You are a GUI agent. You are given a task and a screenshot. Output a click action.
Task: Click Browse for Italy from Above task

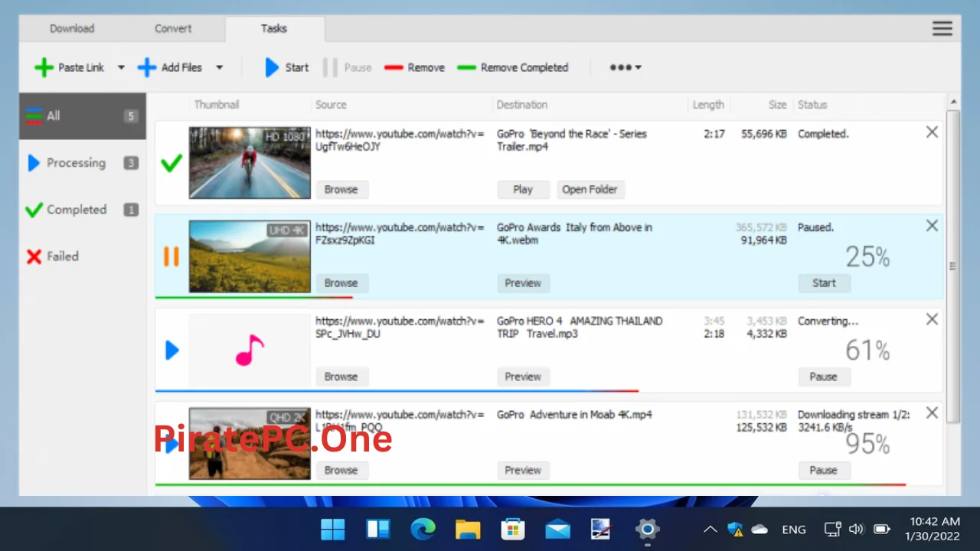tap(341, 283)
